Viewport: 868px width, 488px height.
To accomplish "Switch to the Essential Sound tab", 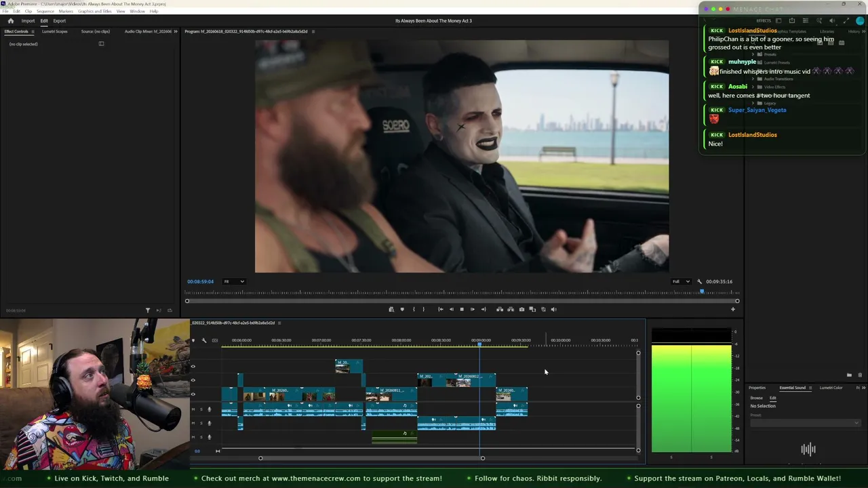I will tap(792, 388).
